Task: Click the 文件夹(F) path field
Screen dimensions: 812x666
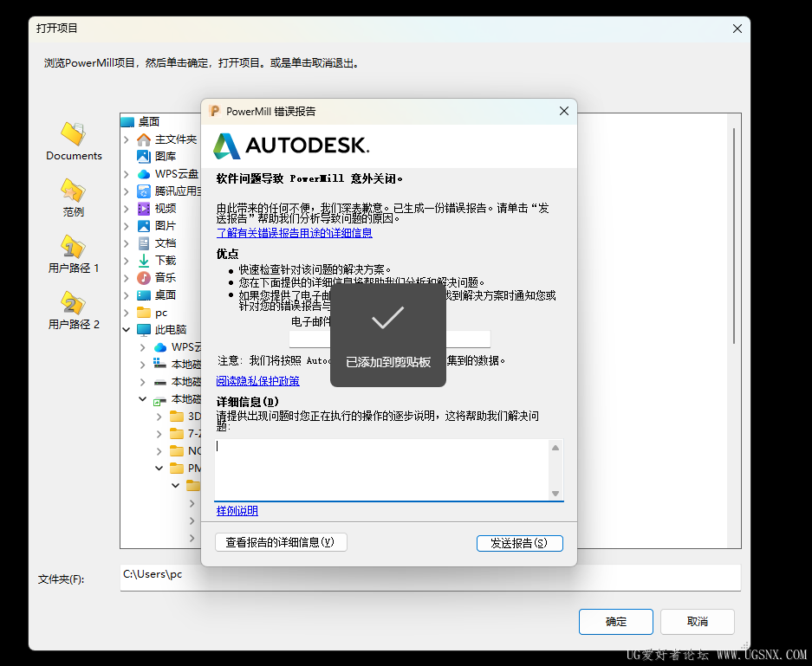Action: click(431, 578)
